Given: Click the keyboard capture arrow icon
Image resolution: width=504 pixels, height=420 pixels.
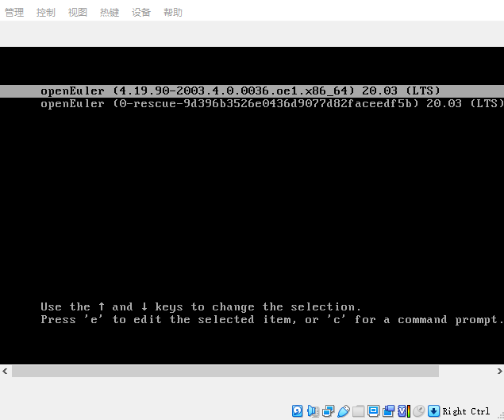Looking at the screenshot, I should pos(433,410).
